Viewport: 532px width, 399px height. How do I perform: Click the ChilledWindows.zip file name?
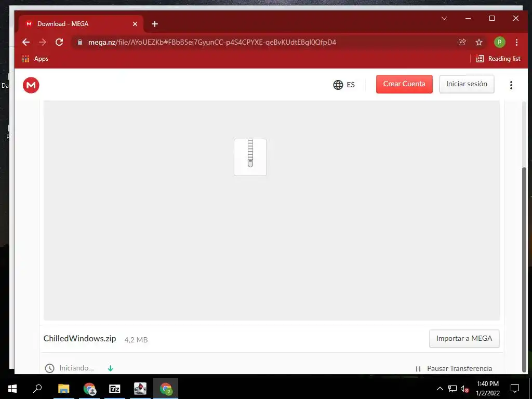coord(79,339)
